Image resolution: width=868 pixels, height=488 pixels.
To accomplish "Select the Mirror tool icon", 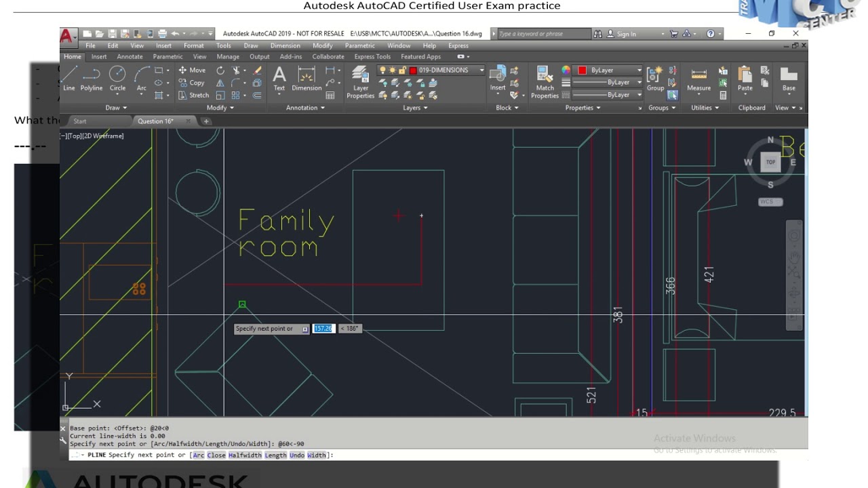I will 220,83.
